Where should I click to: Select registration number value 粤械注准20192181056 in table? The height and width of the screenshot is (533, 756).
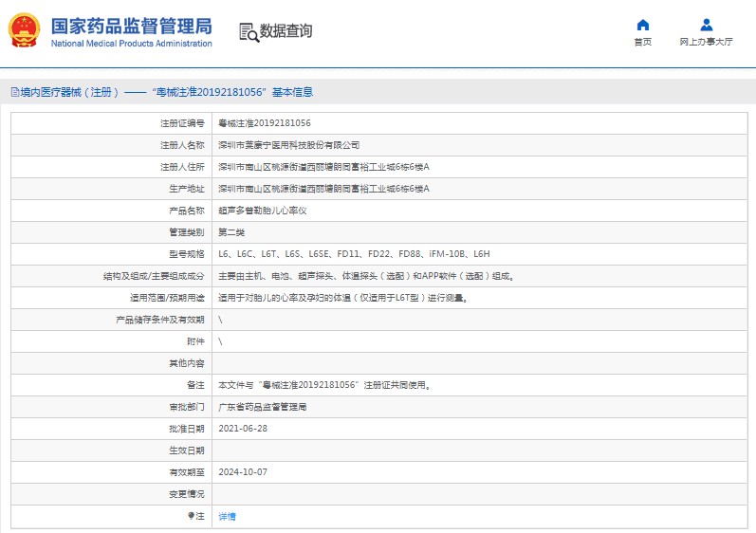pyautogui.click(x=265, y=123)
